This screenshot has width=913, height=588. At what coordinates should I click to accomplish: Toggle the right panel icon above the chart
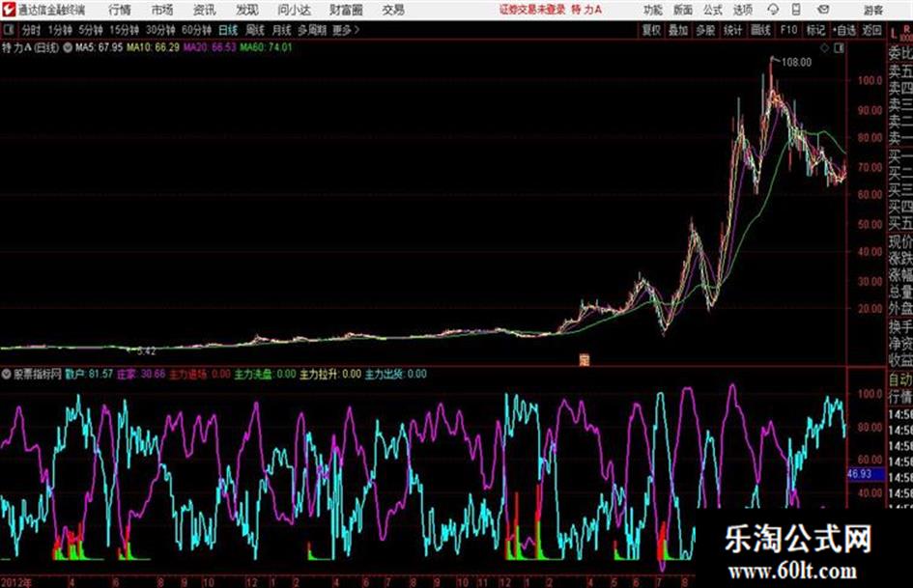tap(839, 48)
